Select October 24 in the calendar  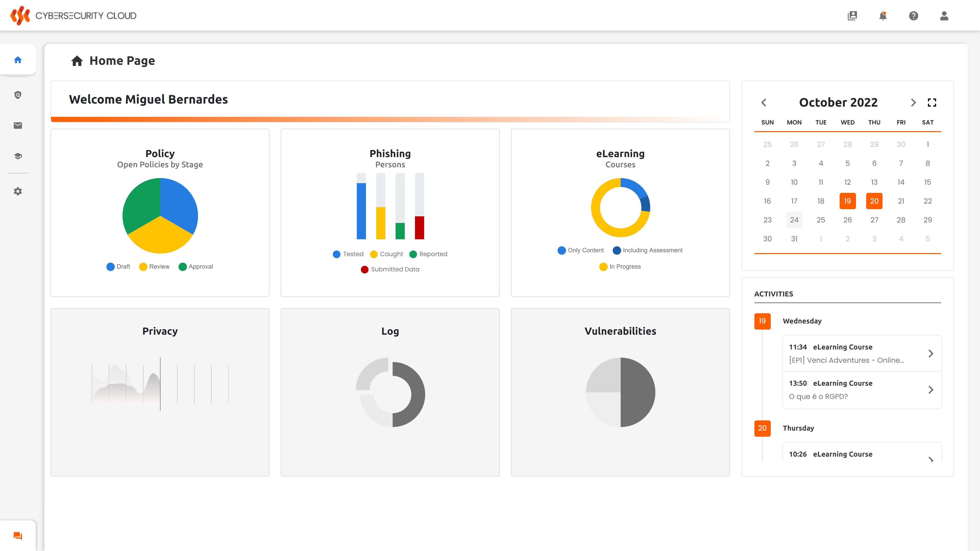click(x=794, y=220)
